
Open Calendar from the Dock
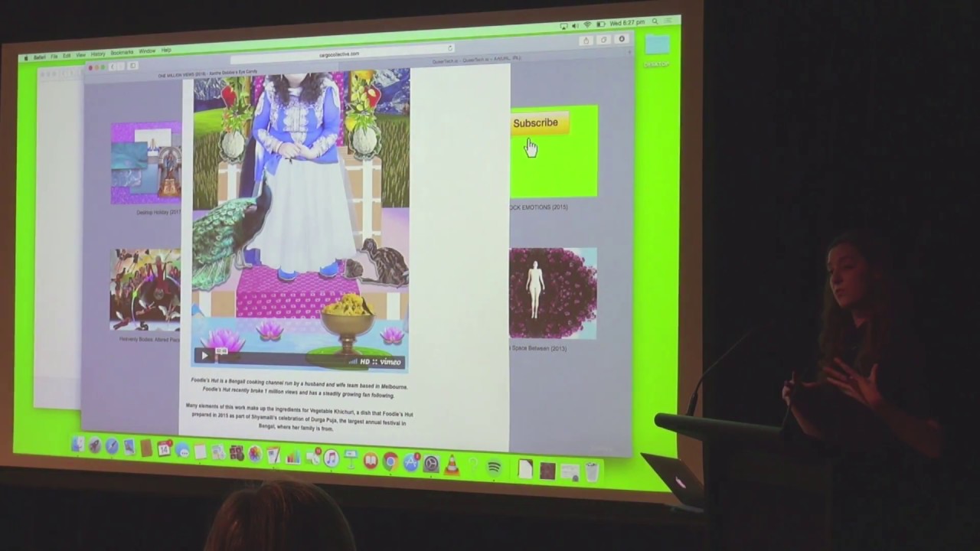coord(164,449)
